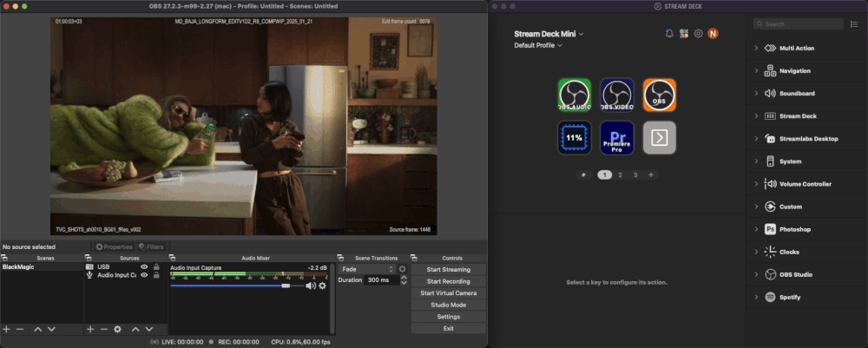This screenshot has height=348, width=868.
Task: Open the source Properties button
Action: [x=114, y=246]
